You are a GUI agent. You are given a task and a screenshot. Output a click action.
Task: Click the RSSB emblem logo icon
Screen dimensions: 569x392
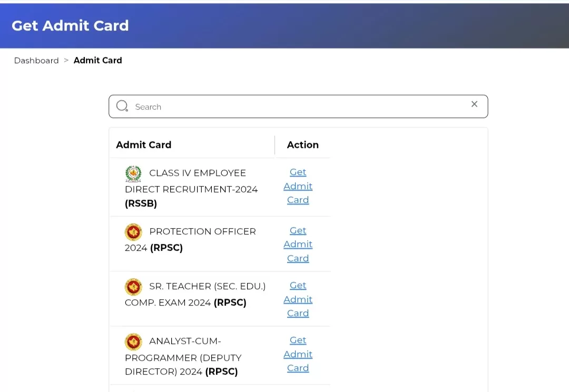click(133, 173)
